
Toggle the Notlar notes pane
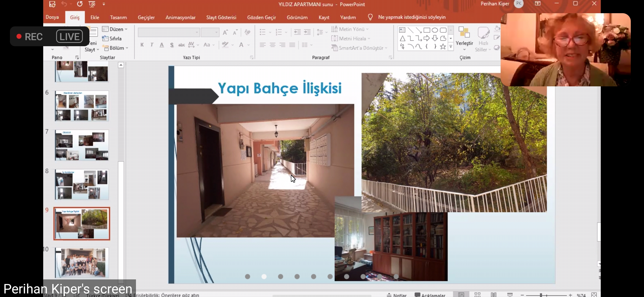click(x=397, y=295)
